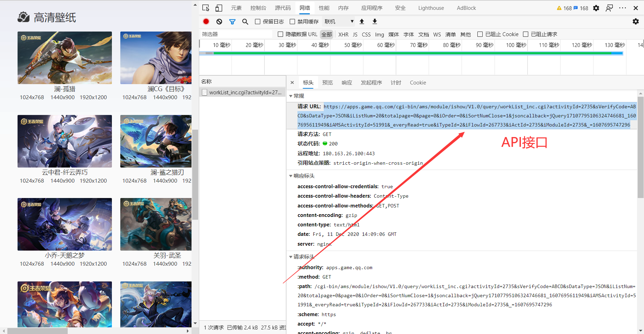Filter requests by CSS type
Viewport: 644px width, 334px height.
pos(366,34)
